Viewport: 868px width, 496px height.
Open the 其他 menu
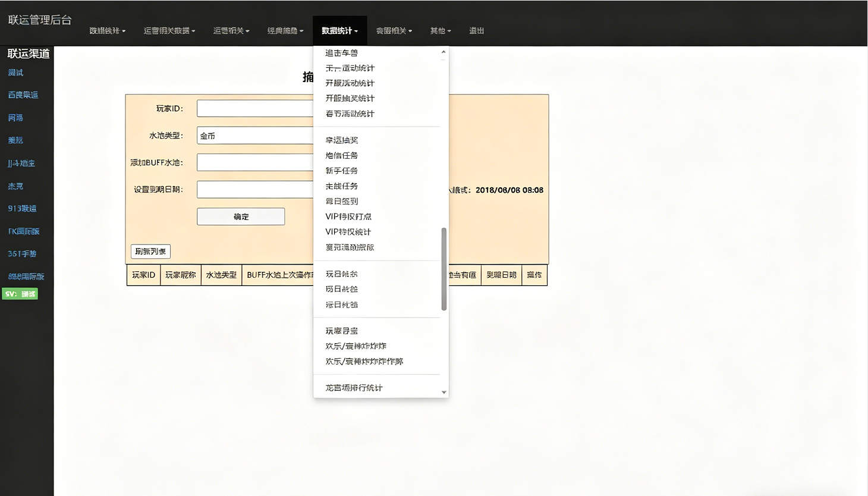click(x=440, y=30)
